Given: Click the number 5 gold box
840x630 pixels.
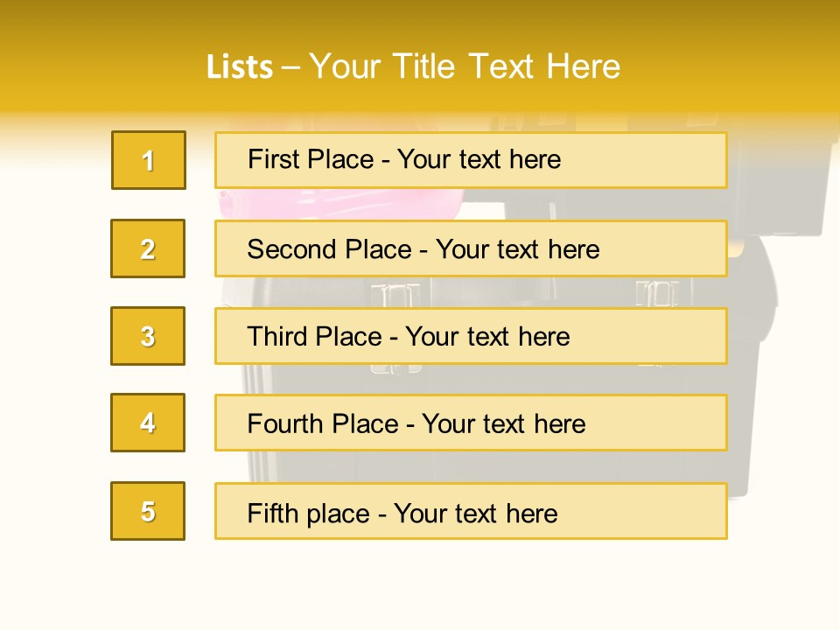Looking at the screenshot, I should pyautogui.click(x=148, y=511).
